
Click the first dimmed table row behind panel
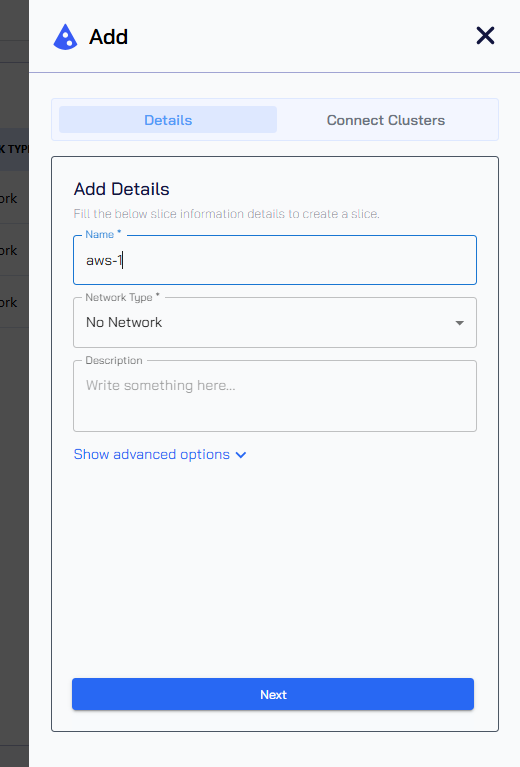point(14,198)
